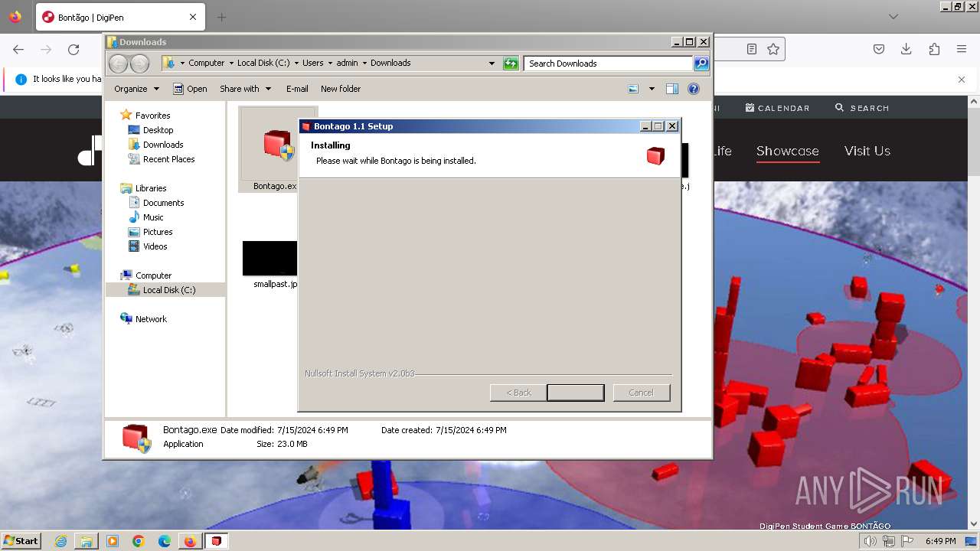
Task: Click the Explorer forward arrow button
Action: [139, 64]
